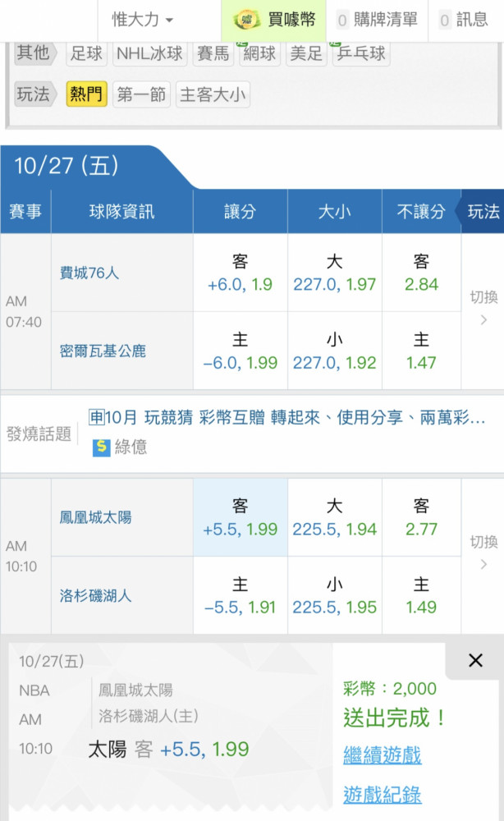This screenshot has width=504, height=821.
Task: Click the 玩法 column header tab
Action: [483, 212]
